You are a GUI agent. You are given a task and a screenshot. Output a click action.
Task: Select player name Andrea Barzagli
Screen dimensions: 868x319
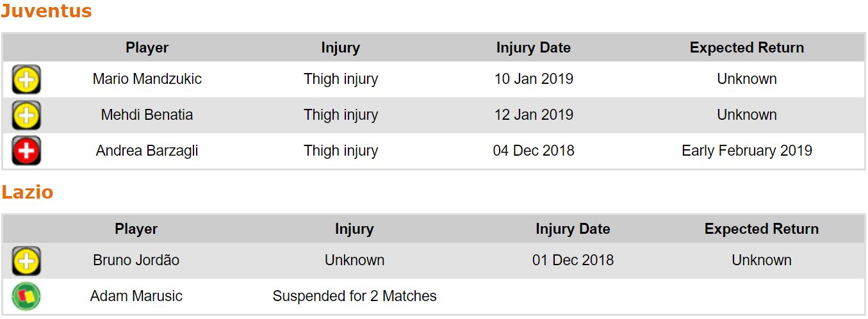(x=147, y=151)
